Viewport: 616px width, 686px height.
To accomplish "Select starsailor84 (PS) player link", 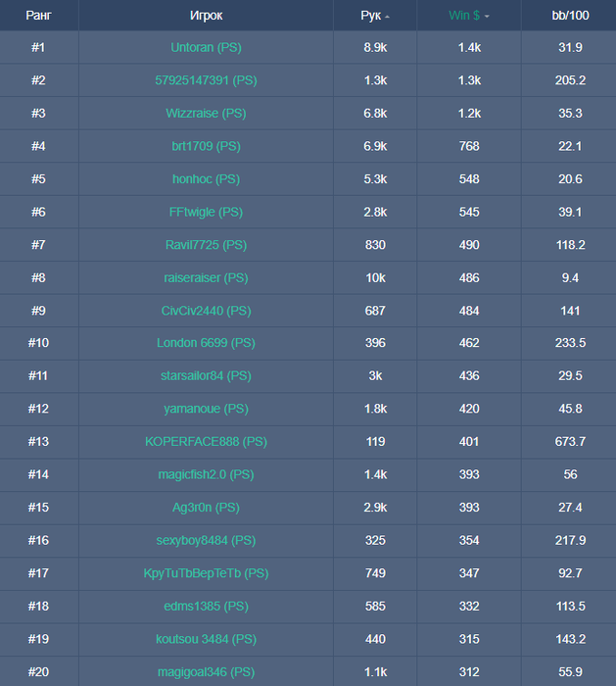I will point(206,376).
